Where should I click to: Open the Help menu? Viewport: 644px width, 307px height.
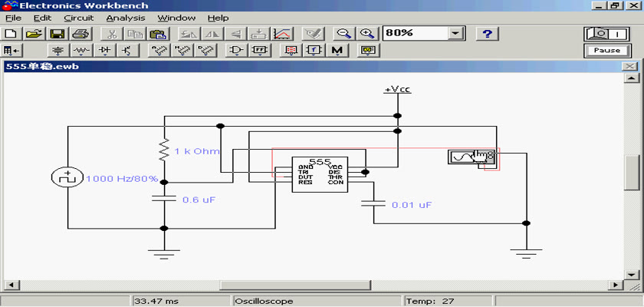(x=218, y=18)
